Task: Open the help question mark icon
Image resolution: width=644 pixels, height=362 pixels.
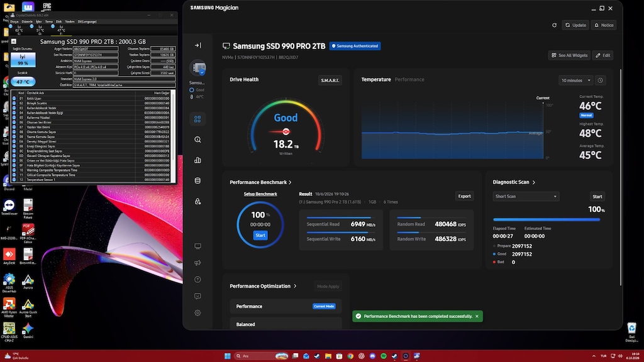Action: click(197, 280)
